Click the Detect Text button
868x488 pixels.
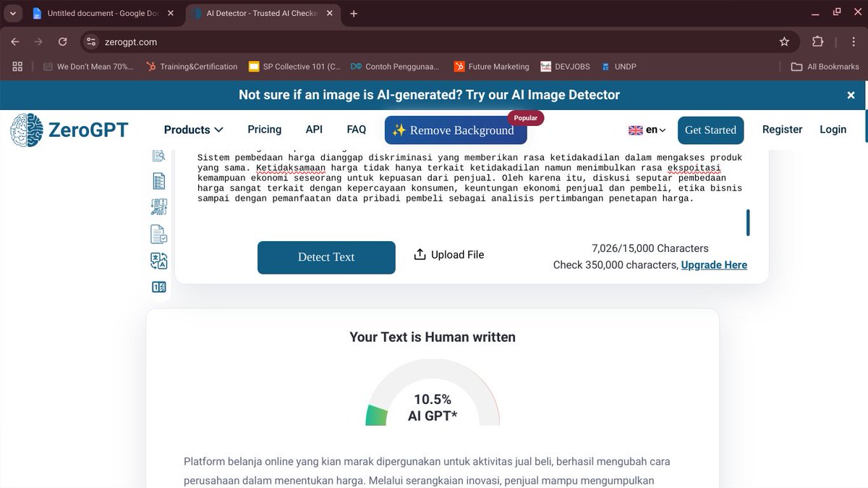coord(326,257)
